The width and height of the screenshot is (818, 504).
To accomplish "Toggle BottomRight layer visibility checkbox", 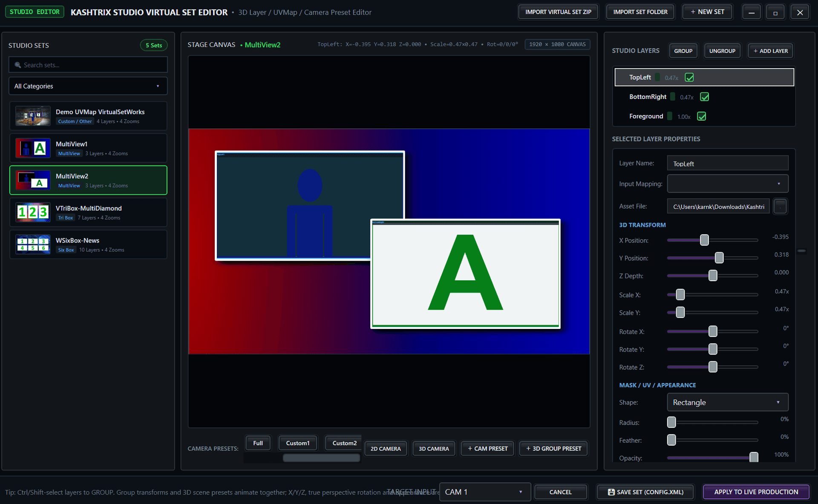I will [x=705, y=97].
